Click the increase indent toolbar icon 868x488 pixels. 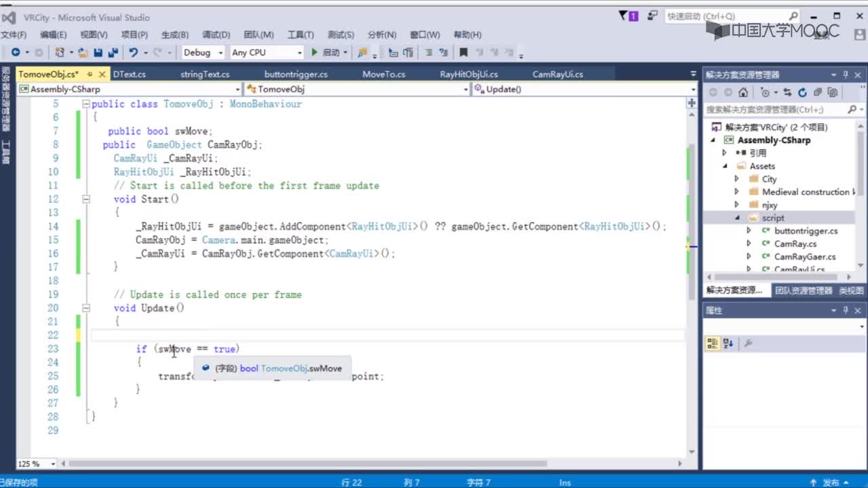pyautogui.click(x=408, y=52)
